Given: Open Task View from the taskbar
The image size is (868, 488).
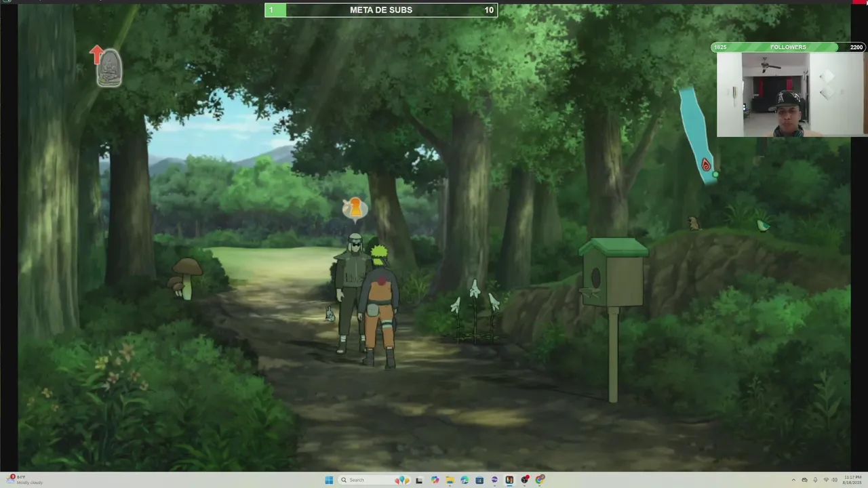Looking at the screenshot, I should click(x=419, y=481).
